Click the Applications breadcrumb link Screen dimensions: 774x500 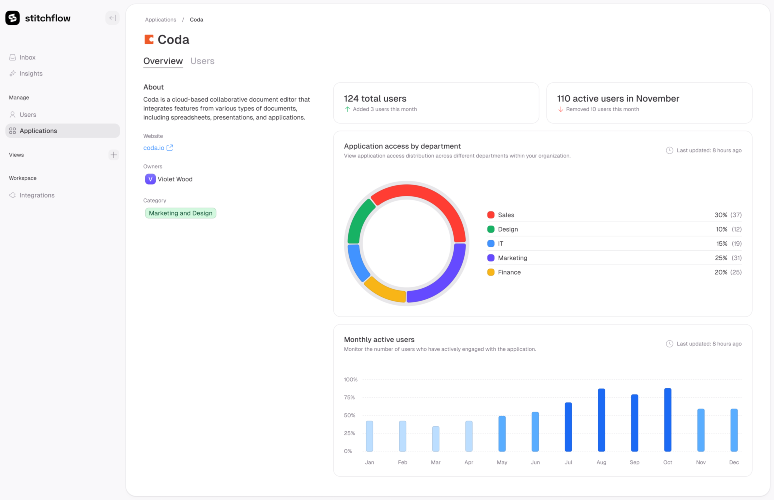point(160,20)
